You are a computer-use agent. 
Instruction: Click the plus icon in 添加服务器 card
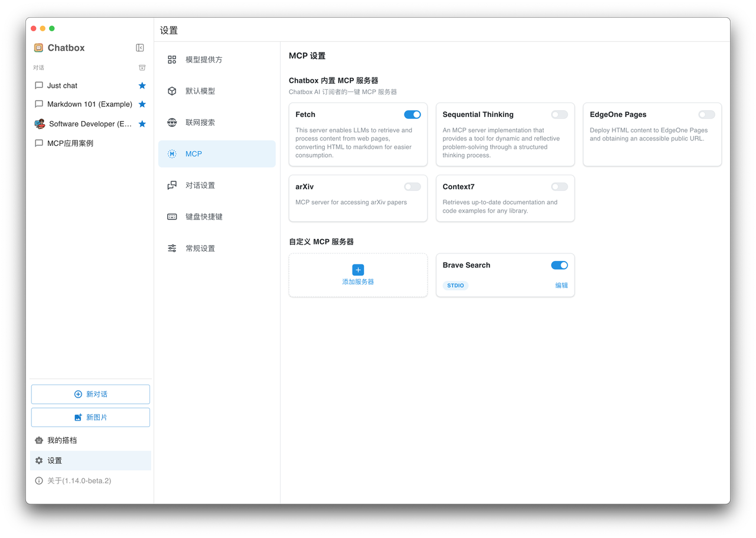coord(358,269)
